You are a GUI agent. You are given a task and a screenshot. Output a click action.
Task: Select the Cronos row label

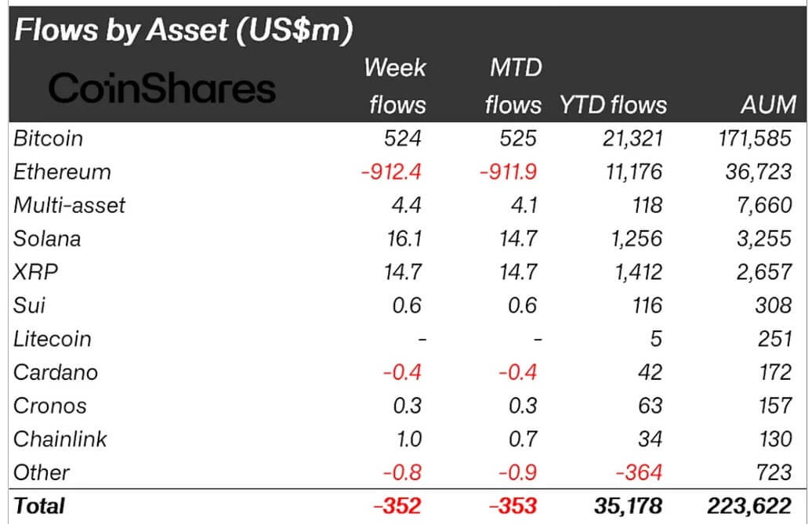tap(50, 406)
